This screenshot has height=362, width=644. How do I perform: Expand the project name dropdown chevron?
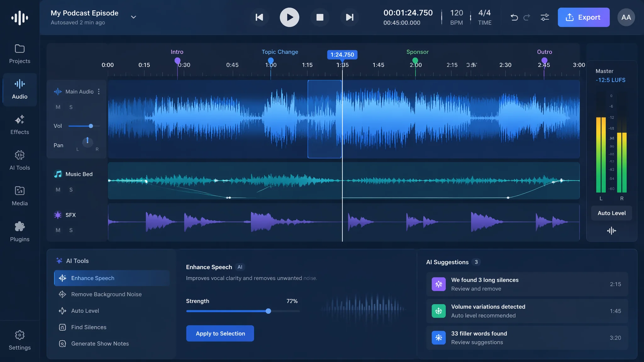point(133,17)
